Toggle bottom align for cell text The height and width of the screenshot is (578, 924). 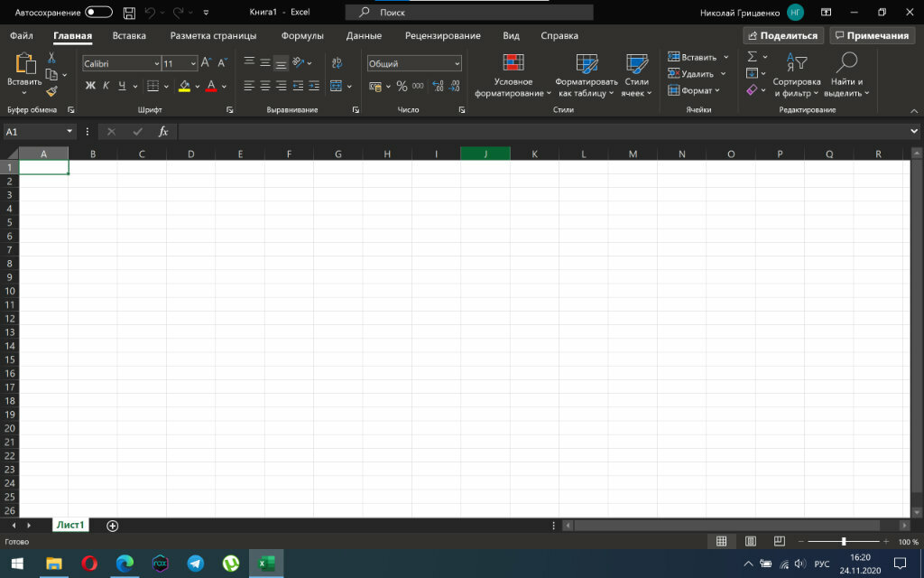[x=282, y=63]
